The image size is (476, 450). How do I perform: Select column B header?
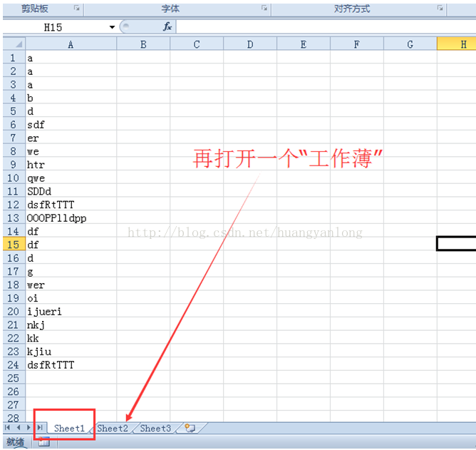[x=143, y=44]
